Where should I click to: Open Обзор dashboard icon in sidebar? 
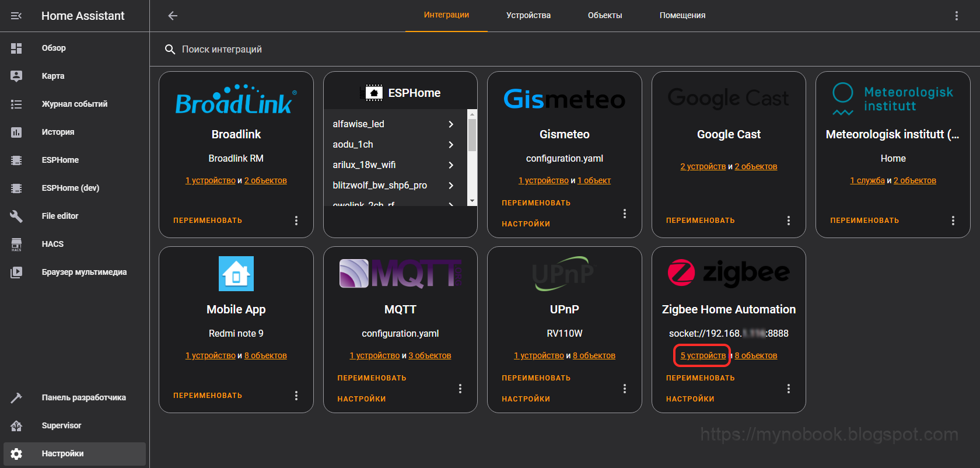coord(16,48)
